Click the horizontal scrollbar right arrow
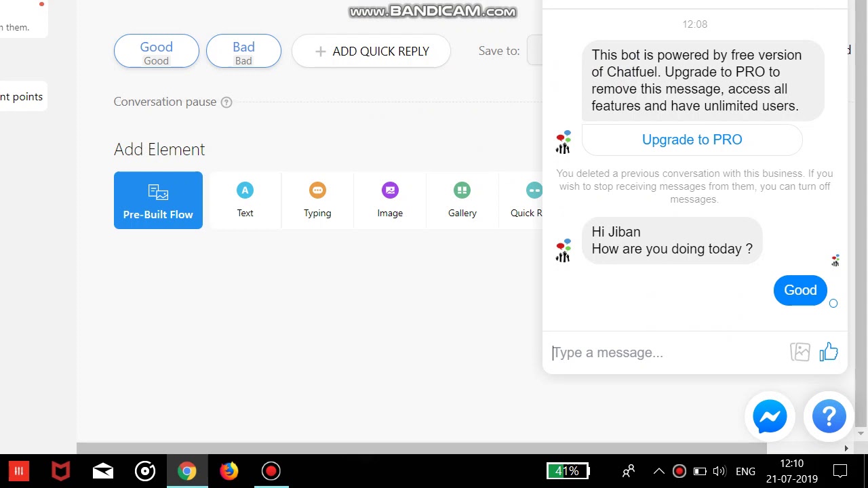 point(846,448)
